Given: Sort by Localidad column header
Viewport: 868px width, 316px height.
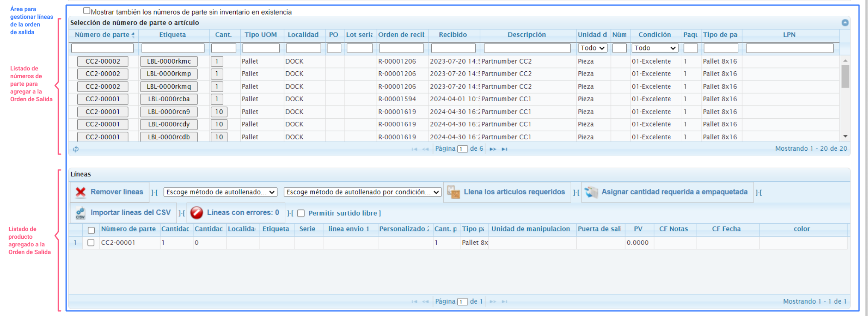Looking at the screenshot, I should point(303,35).
